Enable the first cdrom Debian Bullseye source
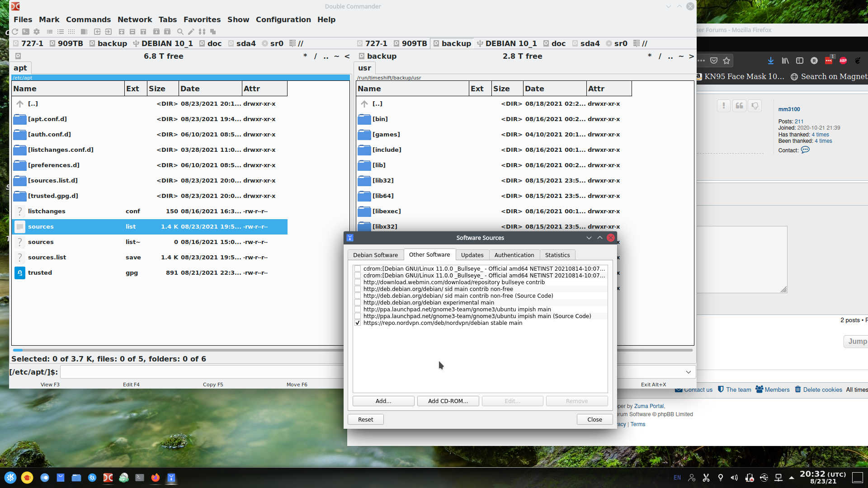Screen dimensions: 868x488 (x=358, y=268)
